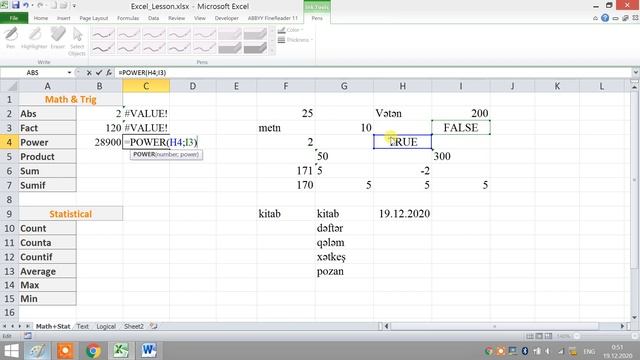Click the Page Layout view icon in the status bar

click(539, 336)
